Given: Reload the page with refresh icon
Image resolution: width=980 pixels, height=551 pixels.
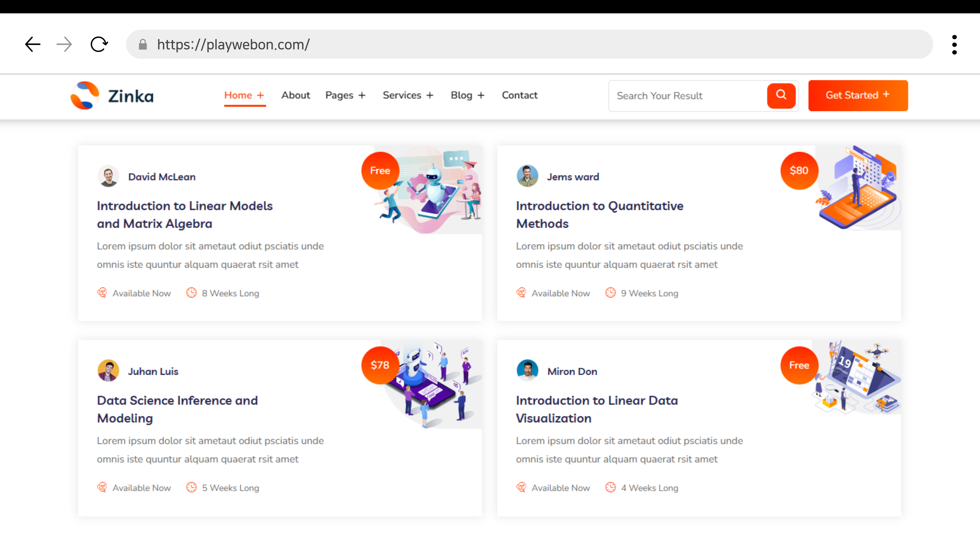Looking at the screenshot, I should (99, 44).
